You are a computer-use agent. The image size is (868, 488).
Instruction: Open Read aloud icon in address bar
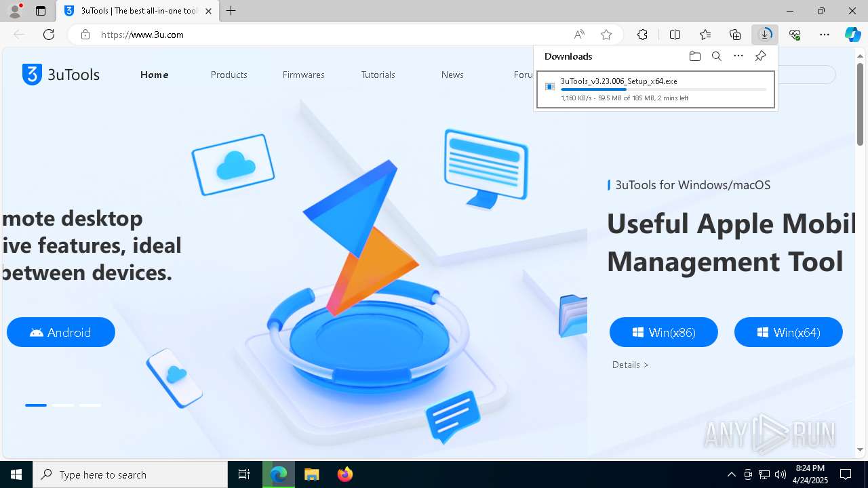tap(579, 35)
